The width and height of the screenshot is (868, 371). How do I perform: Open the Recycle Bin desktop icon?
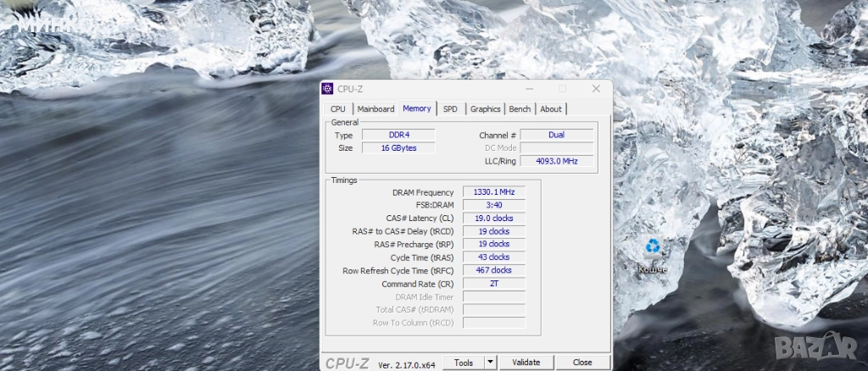pos(652,247)
